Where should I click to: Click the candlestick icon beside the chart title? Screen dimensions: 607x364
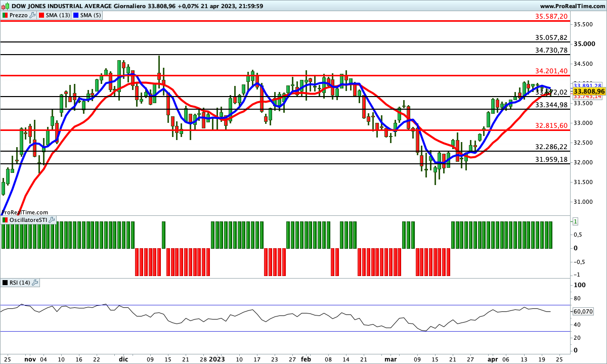(x=5, y=6)
